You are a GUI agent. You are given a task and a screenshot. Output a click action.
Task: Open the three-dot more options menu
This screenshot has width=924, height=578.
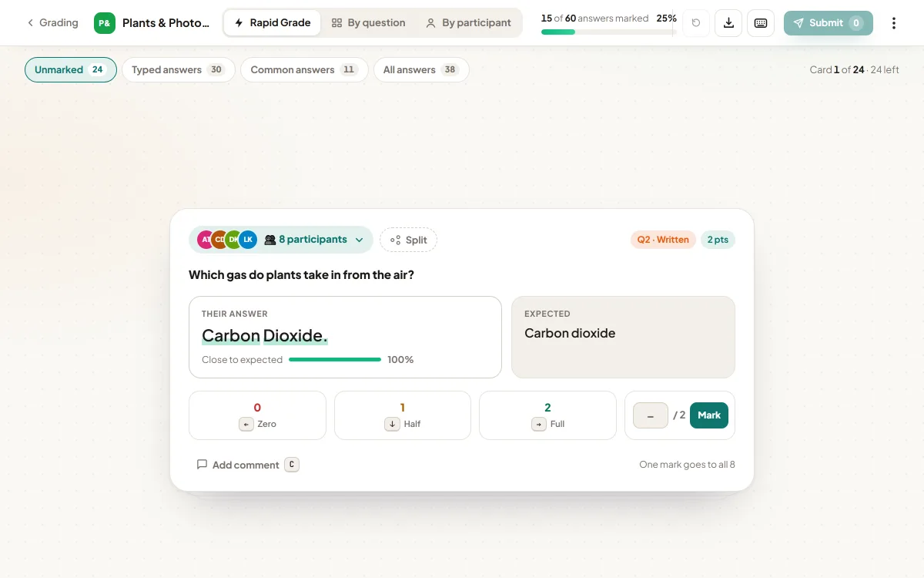pos(894,23)
